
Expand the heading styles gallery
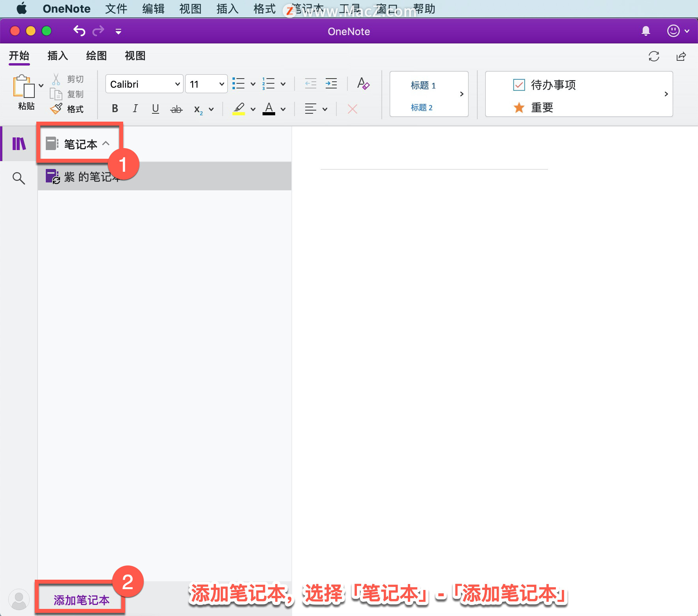coord(462,94)
